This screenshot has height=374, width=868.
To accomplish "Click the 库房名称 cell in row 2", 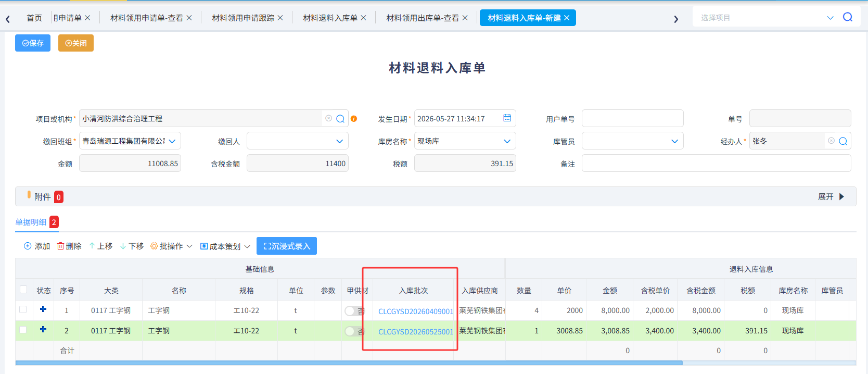I will (x=793, y=331).
